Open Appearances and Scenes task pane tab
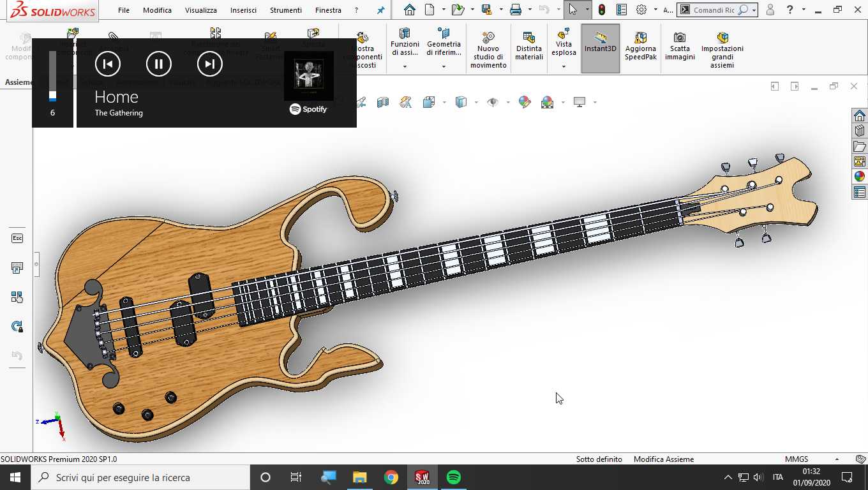 point(860,177)
